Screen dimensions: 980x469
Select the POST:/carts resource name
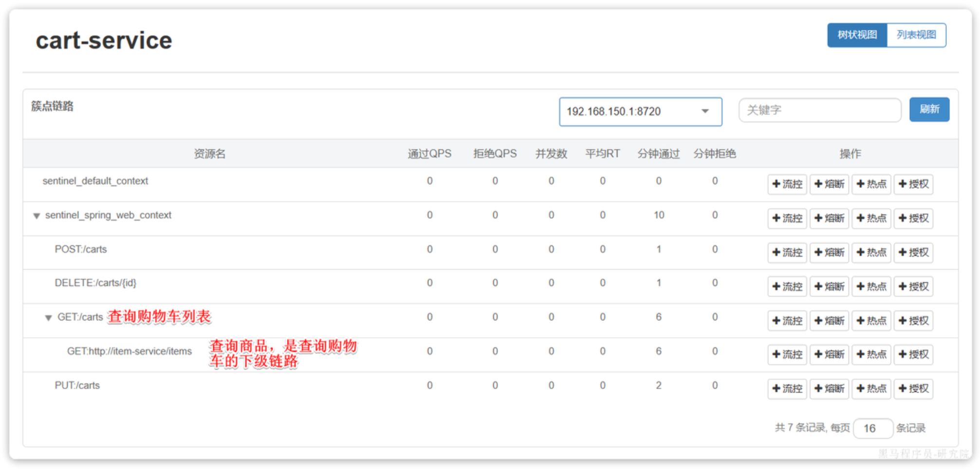tap(81, 249)
